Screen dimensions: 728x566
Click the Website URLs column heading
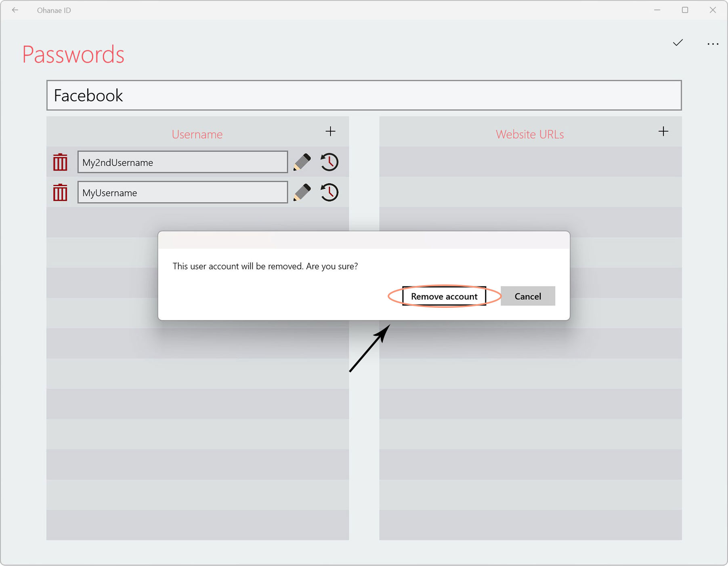tap(530, 134)
